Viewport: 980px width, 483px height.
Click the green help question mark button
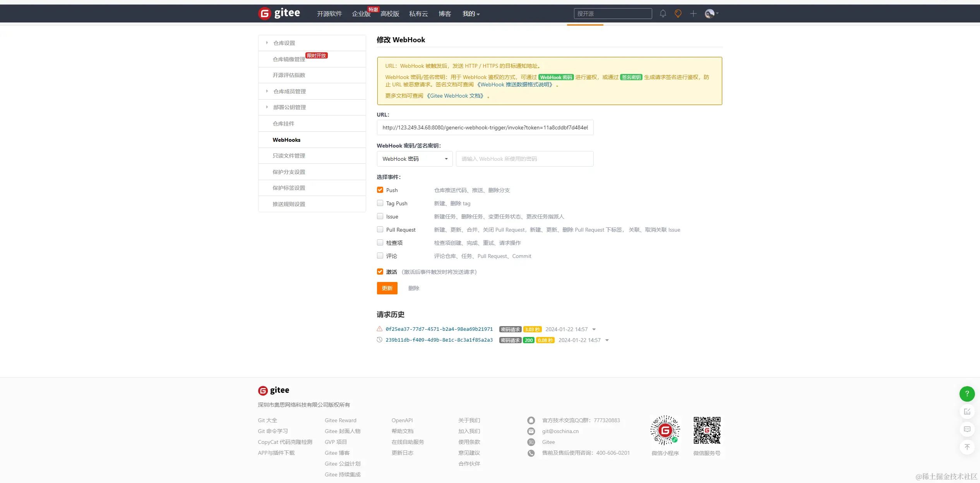(966, 394)
